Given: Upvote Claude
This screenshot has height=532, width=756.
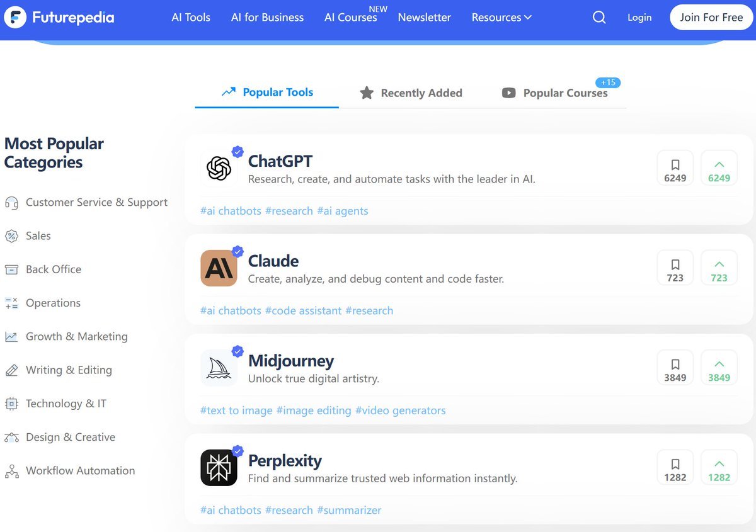Looking at the screenshot, I should 719,268.
